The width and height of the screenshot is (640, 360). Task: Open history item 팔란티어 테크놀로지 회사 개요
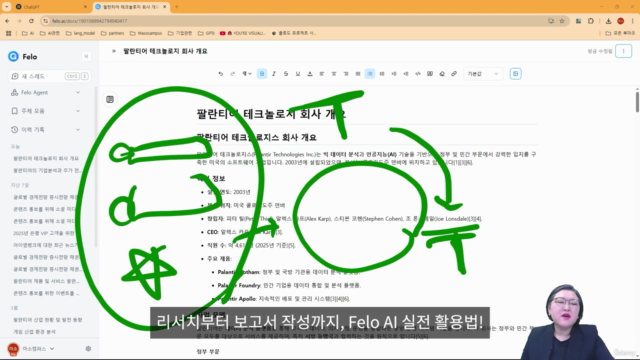(x=46, y=158)
